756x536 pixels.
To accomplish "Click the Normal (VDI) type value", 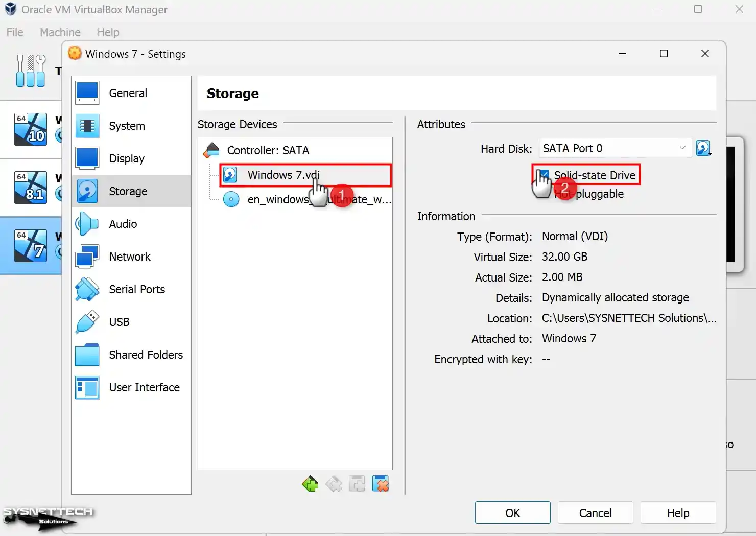I will 575,236.
